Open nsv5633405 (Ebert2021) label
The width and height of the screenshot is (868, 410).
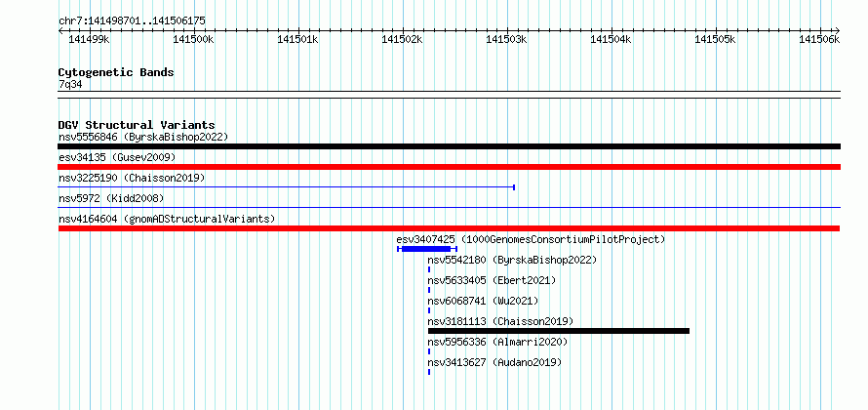[x=492, y=280]
